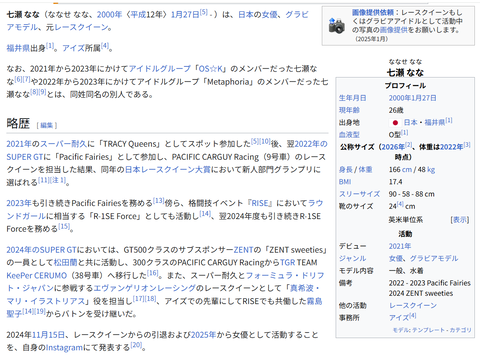Follow エヴァンゲリオンレーシング link
The width and height of the screenshot is (480, 361).
click(145, 288)
